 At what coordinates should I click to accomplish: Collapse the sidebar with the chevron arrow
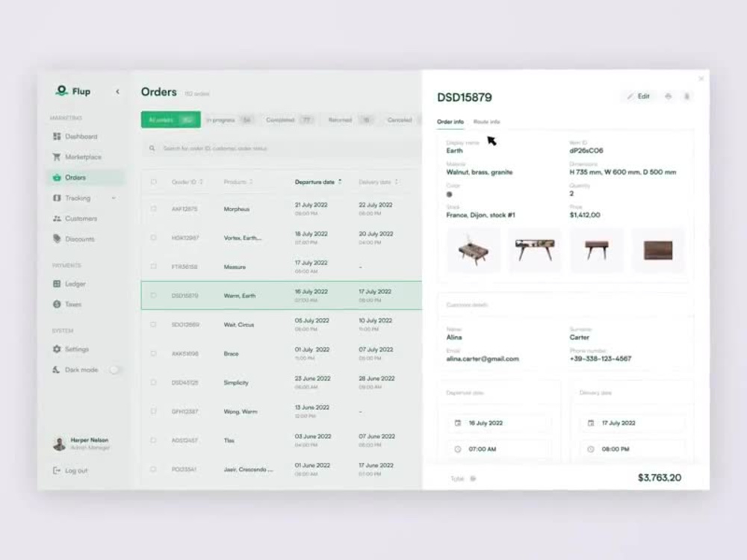point(118,91)
